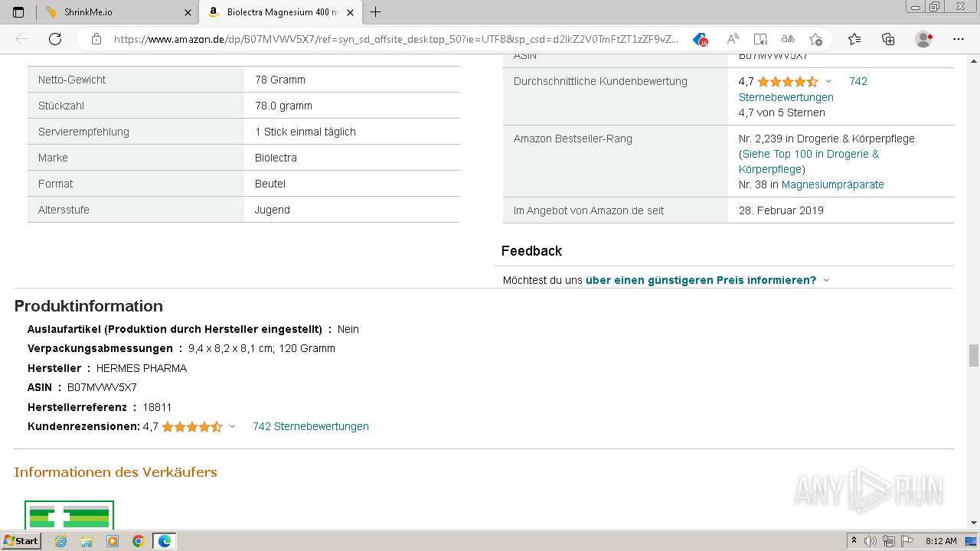
Task: Open the network tray icon
Action: pos(888,541)
